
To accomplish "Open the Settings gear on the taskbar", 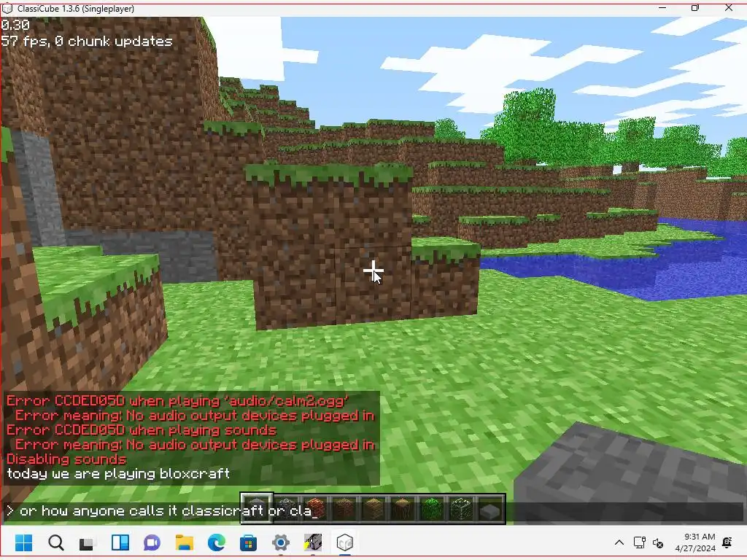I will 281,542.
